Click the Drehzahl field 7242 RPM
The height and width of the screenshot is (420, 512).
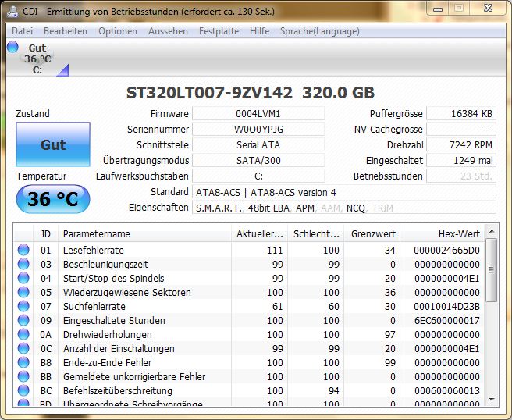461,144
